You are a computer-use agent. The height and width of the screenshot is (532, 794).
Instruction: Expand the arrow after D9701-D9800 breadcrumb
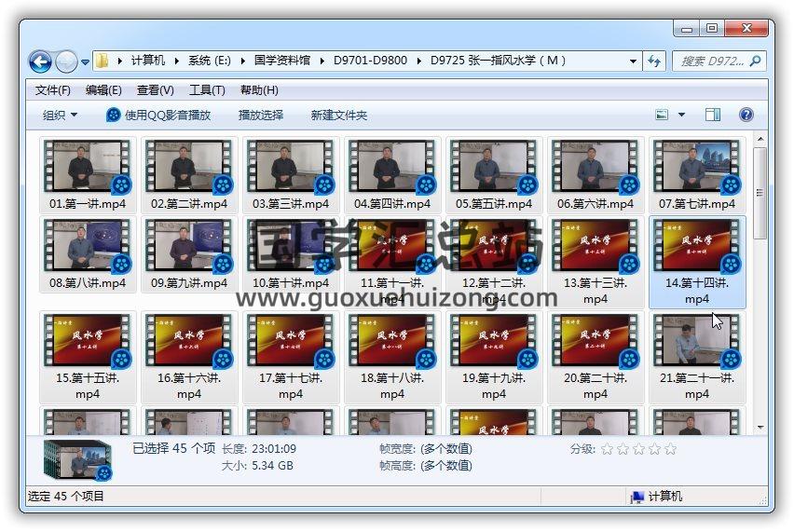point(418,61)
